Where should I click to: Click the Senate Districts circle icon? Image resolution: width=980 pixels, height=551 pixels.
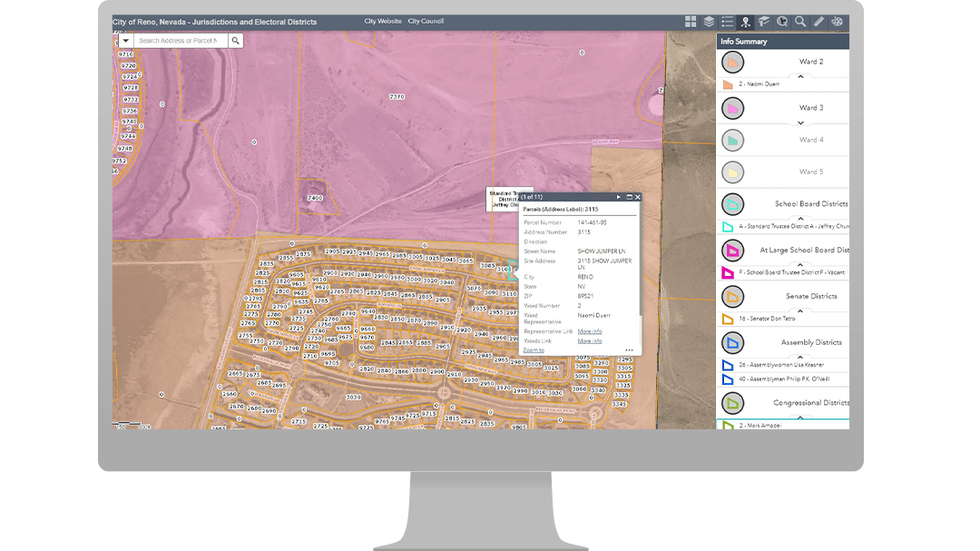click(732, 297)
